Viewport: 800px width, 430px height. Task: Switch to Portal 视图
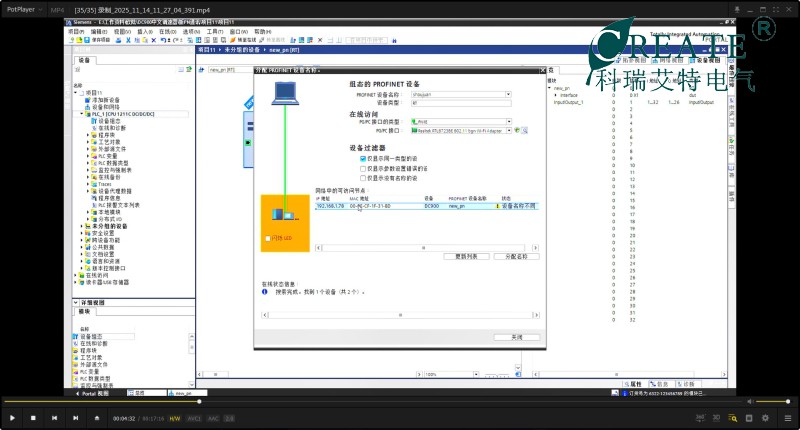pyautogui.click(x=92, y=393)
